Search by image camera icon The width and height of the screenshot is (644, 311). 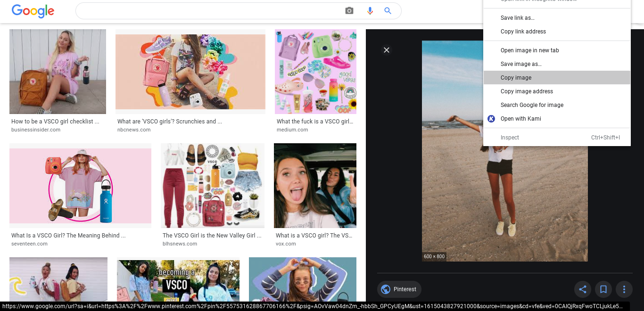[x=349, y=11]
